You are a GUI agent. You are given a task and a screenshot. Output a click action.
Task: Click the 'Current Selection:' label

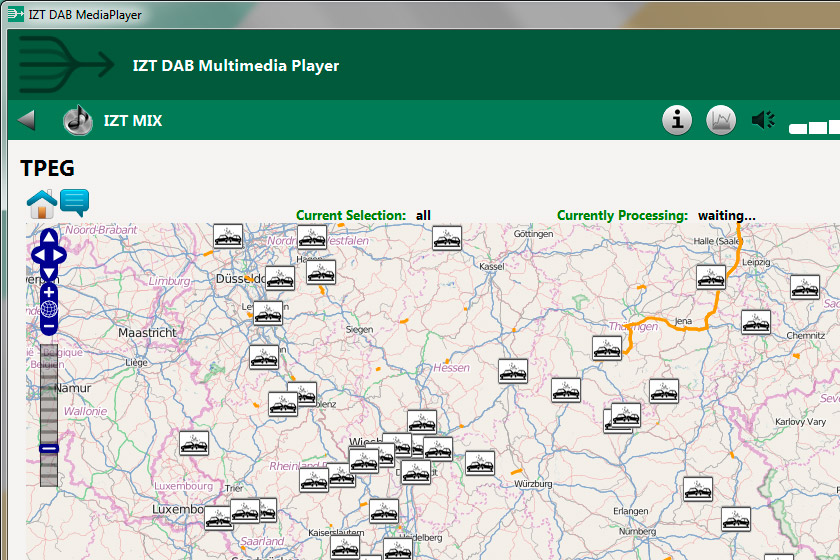(351, 215)
